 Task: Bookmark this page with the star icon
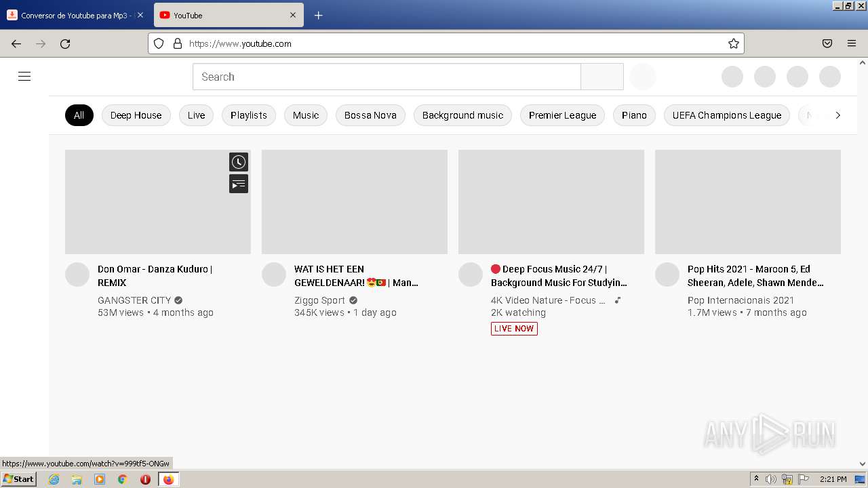[x=734, y=43]
